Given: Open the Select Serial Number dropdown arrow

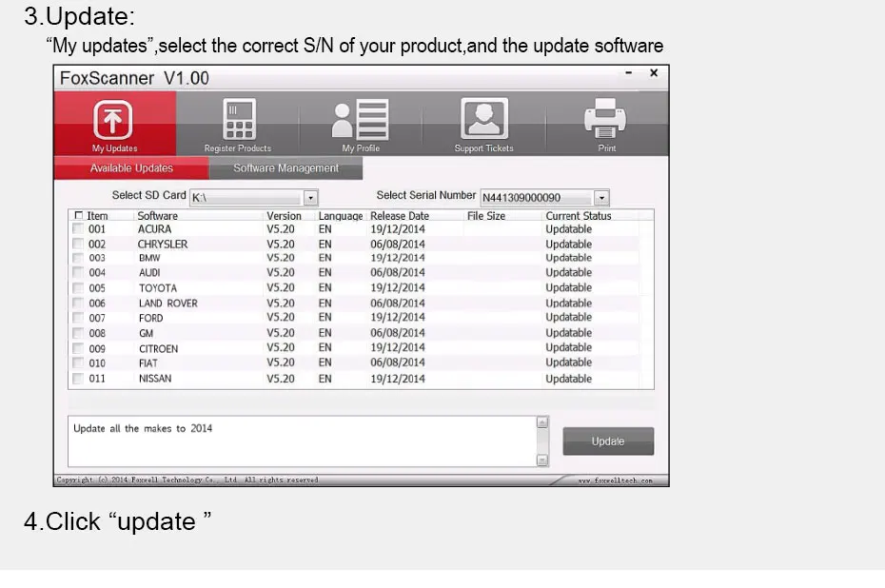Looking at the screenshot, I should [601, 198].
